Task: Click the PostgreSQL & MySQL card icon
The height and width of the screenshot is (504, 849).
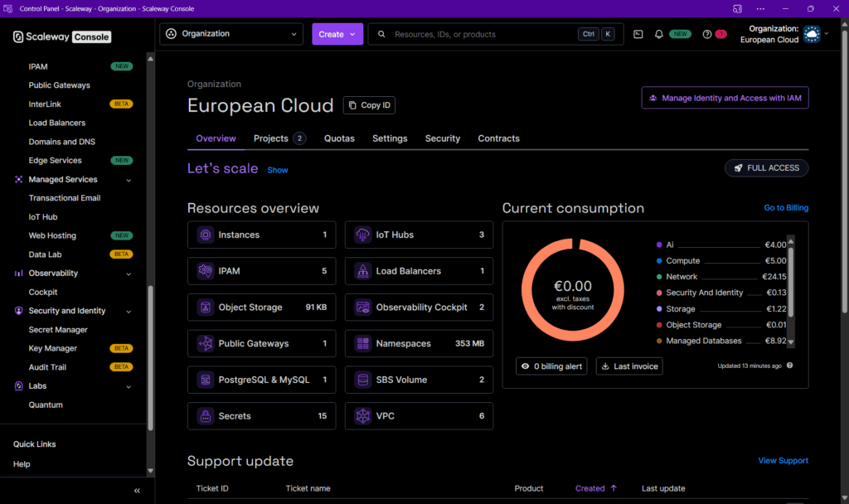Action: click(206, 380)
